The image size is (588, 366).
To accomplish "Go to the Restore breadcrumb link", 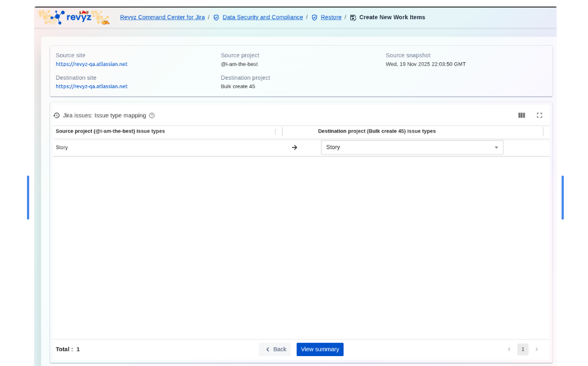I will click(331, 17).
